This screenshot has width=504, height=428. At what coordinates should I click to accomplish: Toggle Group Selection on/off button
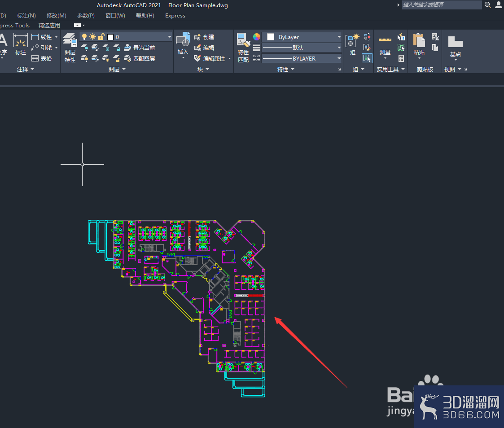(x=367, y=58)
